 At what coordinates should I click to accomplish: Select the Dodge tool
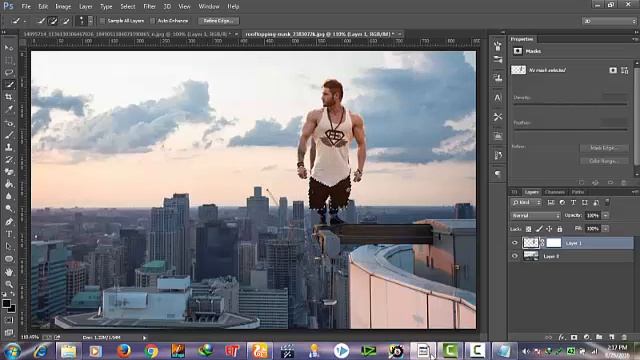pos(9,209)
